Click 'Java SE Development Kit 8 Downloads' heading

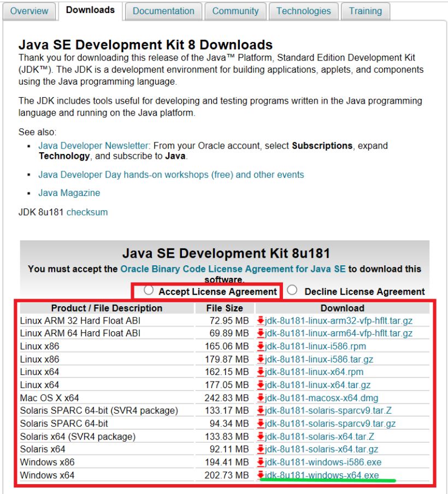(145, 45)
